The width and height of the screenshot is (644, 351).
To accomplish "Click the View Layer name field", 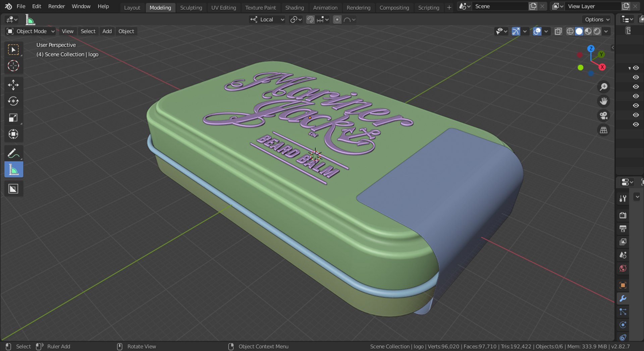I will 593,6.
